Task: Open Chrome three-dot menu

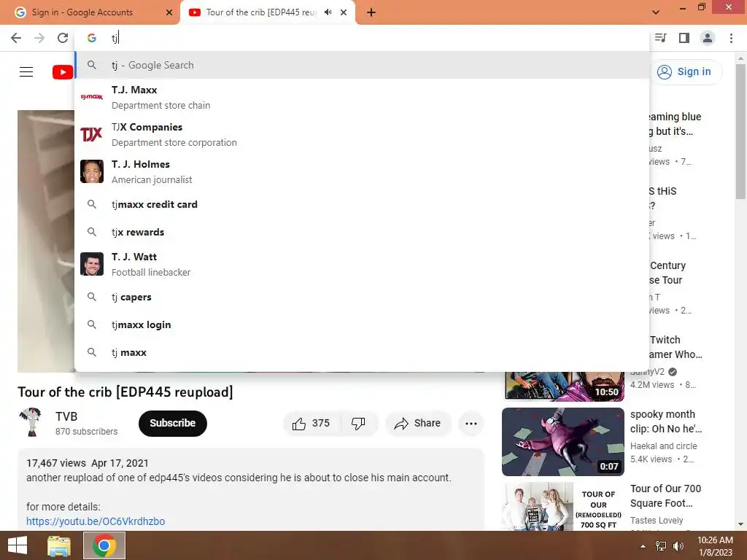Action: coord(731,38)
